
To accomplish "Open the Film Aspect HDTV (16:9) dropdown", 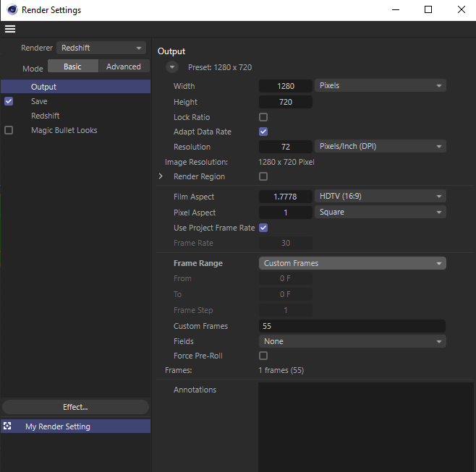I will pos(381,197).
